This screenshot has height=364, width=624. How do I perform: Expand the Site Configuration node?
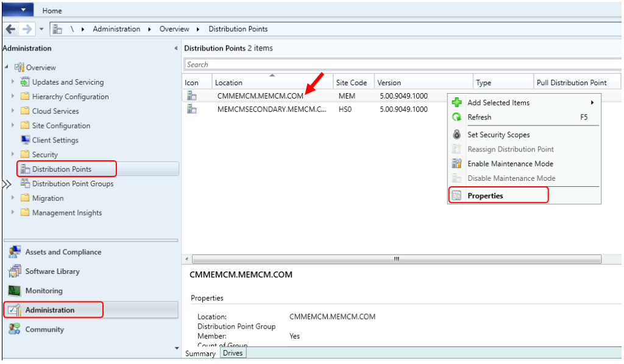coord(12,125)
